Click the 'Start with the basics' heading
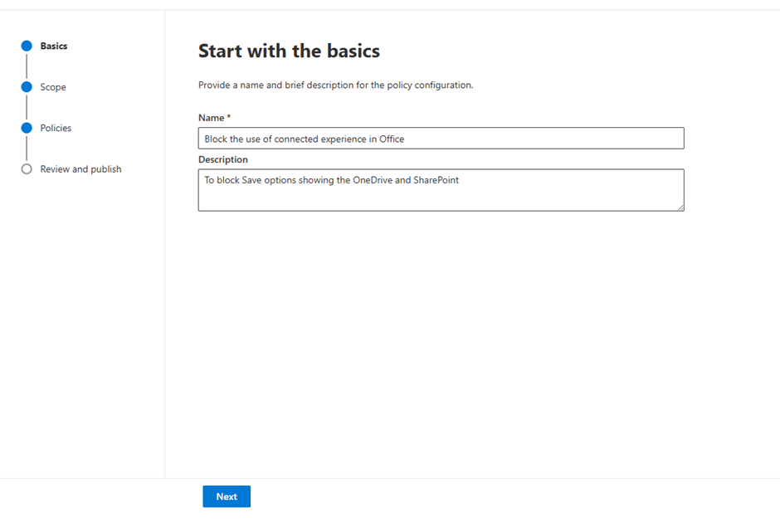780x532 pixels. [289, 51]
